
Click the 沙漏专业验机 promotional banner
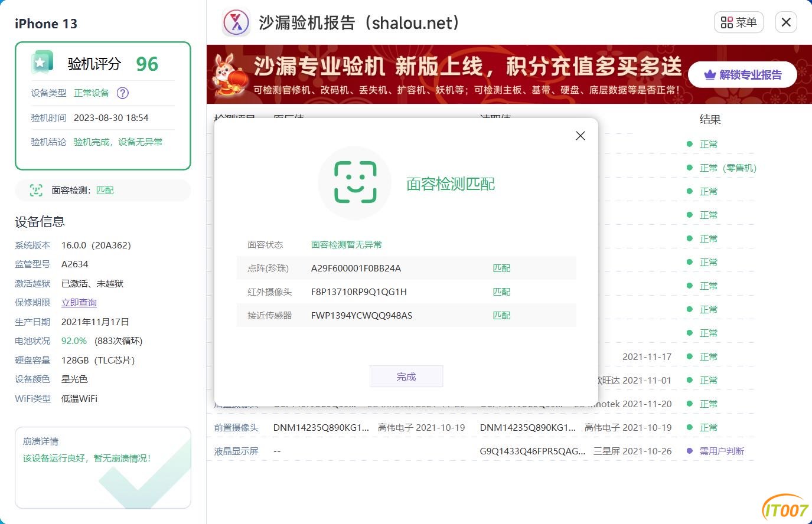pos(509,74)
